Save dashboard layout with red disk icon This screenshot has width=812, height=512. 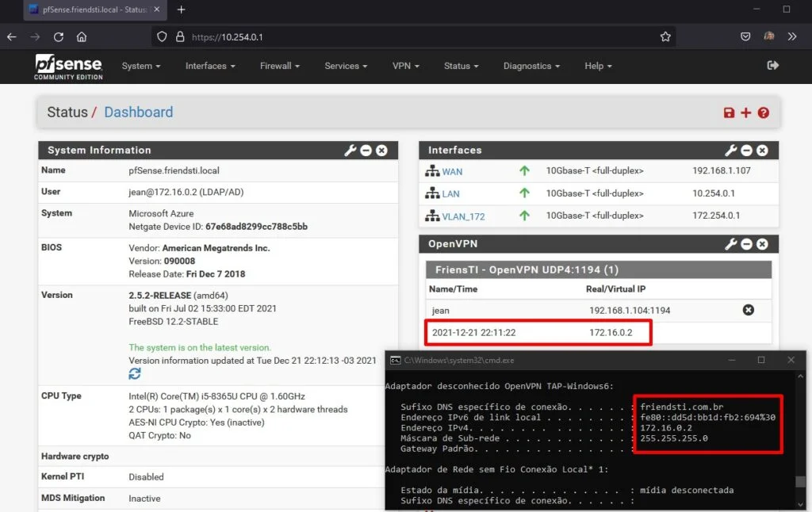pos(729,113)
